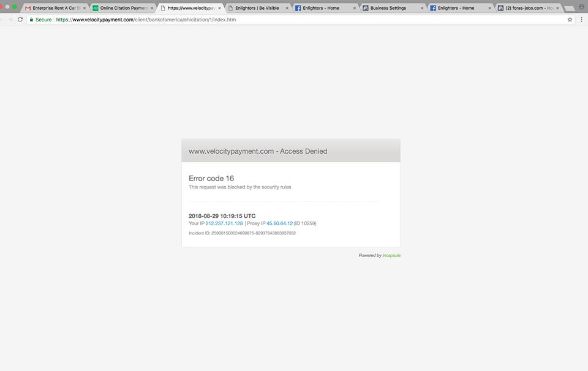The width and height of the screenshot is (588, 371).
Task: Select the velocitypayment.com tab
Action: [x=190, y=8]
